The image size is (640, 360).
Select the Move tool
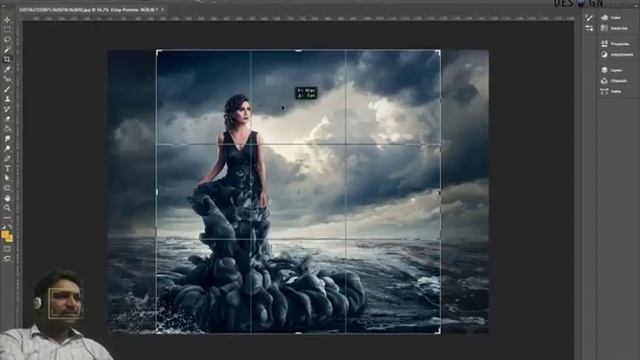[7, 20]
